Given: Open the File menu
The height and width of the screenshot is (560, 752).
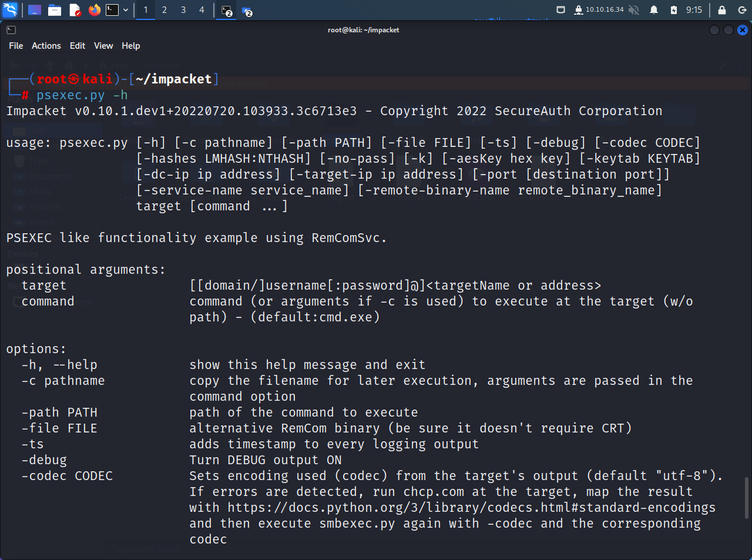Looking at the screenshot, I should [16, 46].
